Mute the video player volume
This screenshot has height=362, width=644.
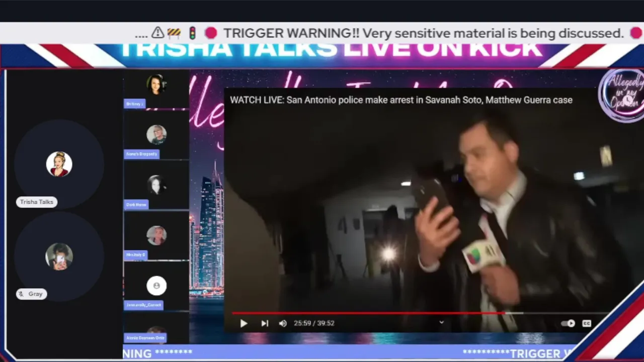click(283, 323)
